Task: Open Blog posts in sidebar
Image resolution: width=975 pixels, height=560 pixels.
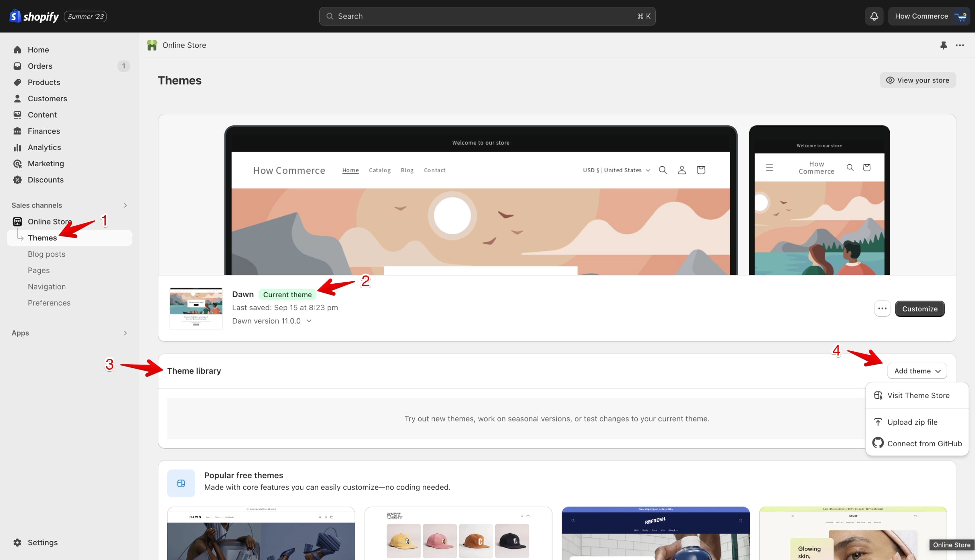Action: coord(46,254)
